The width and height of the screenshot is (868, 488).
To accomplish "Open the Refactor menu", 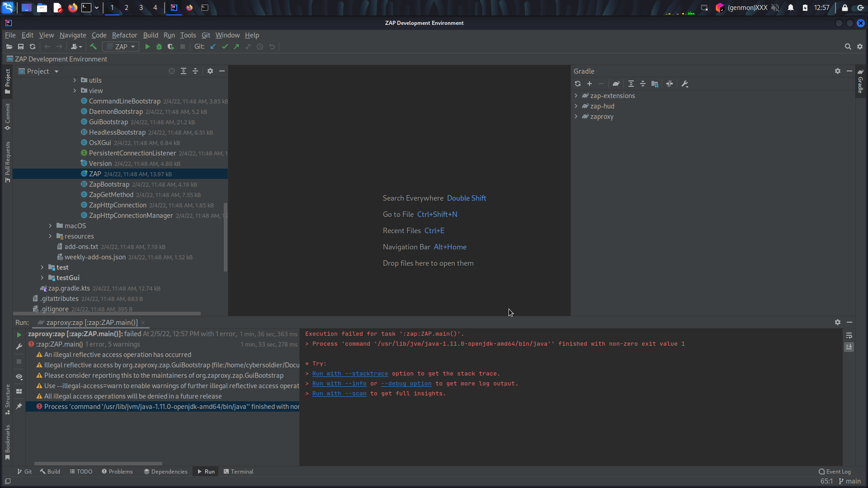I will 124,35.
